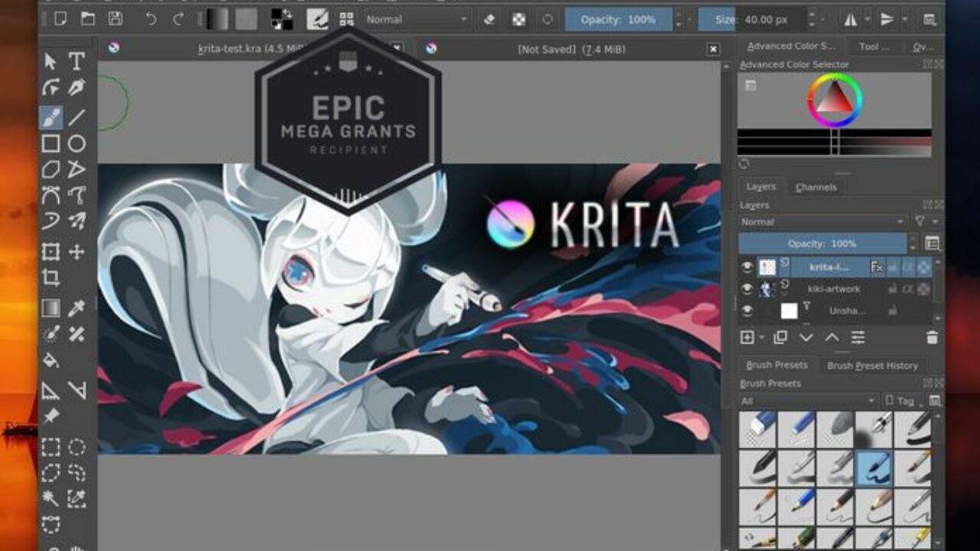Select the Polygon tool

click(51, 169)
